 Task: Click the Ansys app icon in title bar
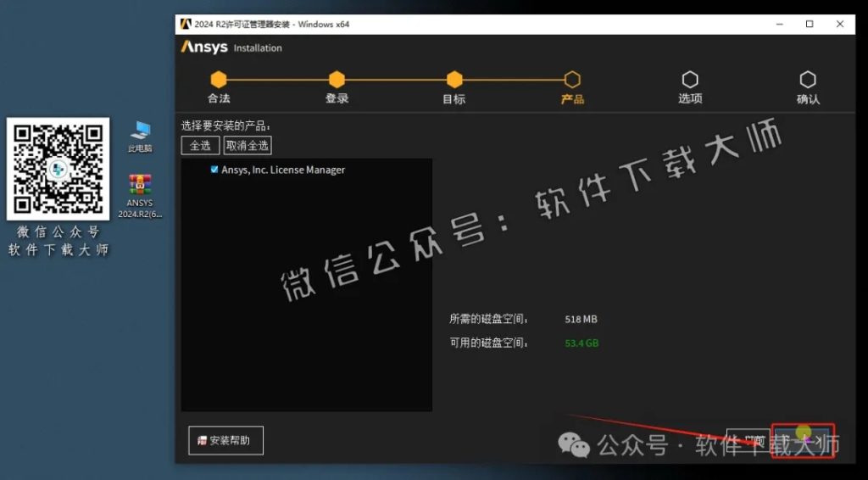(186, 25)
